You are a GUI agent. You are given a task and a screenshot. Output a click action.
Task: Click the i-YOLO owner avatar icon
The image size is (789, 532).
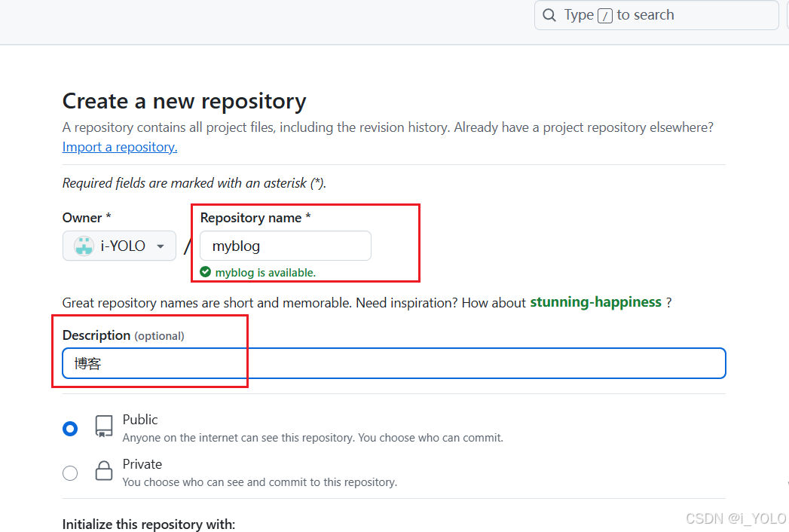tap(83, 246)
